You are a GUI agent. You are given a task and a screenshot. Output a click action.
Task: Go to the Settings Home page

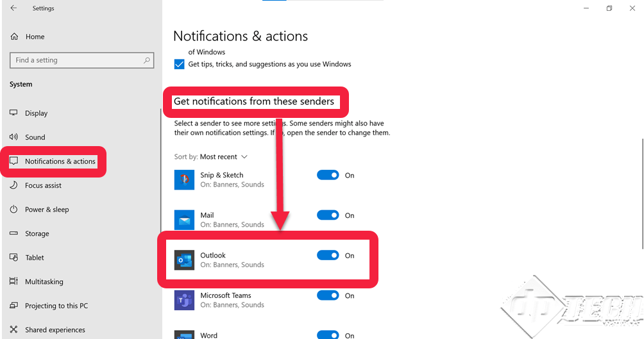pyautogui.click(x=35, y=37)
